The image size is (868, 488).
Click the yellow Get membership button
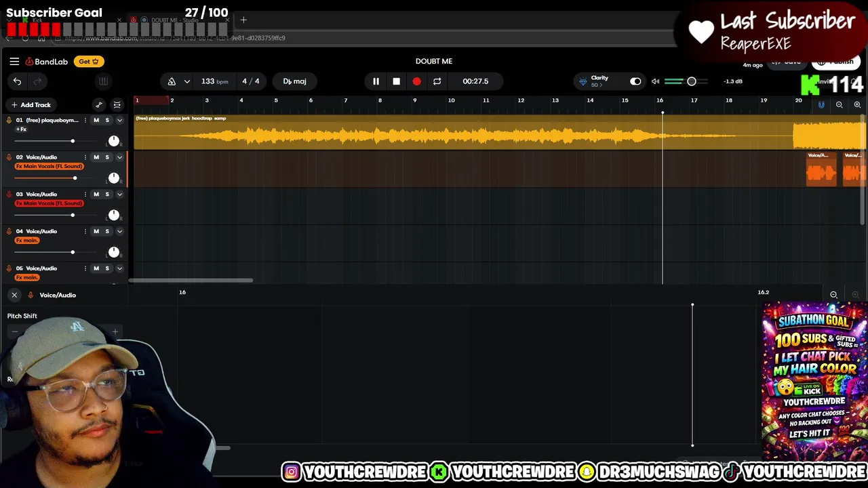pos(88,62)
